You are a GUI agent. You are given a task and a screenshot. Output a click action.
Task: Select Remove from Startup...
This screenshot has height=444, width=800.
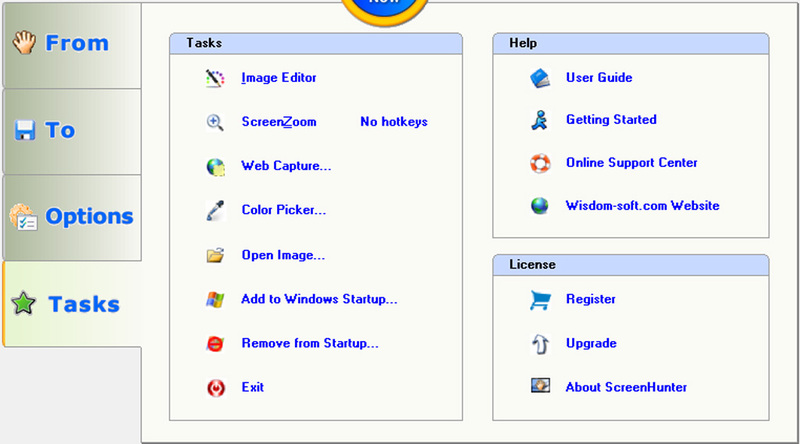(310, 343)
